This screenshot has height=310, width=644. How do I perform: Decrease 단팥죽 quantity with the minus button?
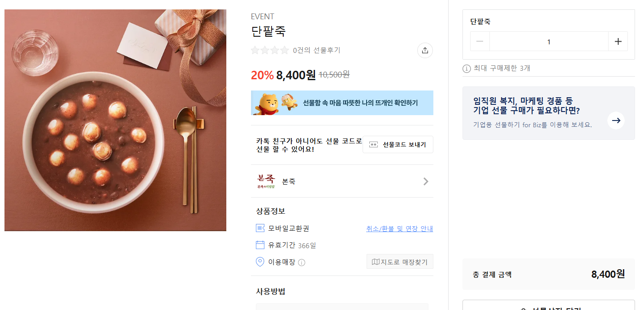click(x=480, y=42)
